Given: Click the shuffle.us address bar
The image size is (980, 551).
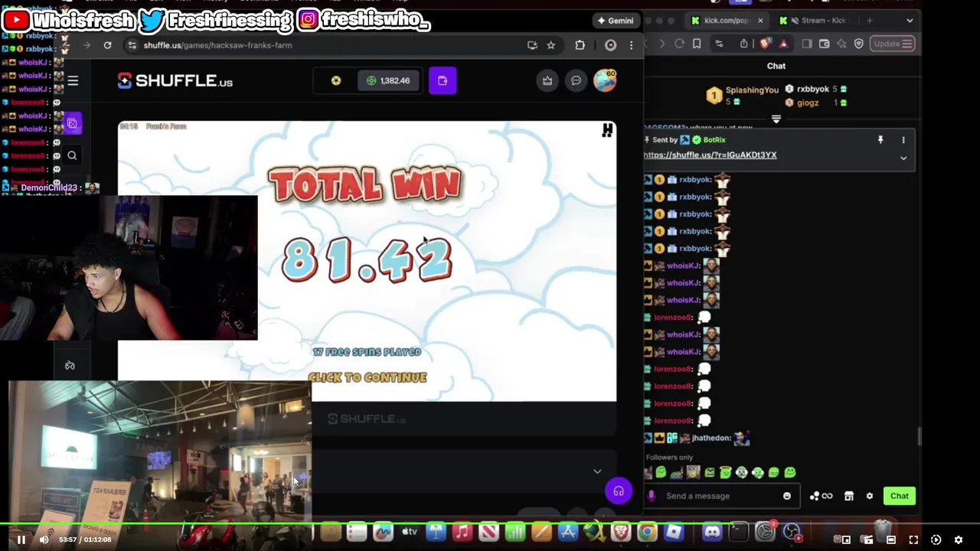Looking at the screenshot, I should (322, 45).
